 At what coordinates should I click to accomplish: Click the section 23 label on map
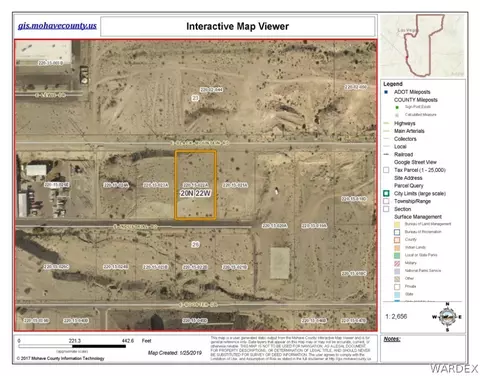[x=195, y=98]
